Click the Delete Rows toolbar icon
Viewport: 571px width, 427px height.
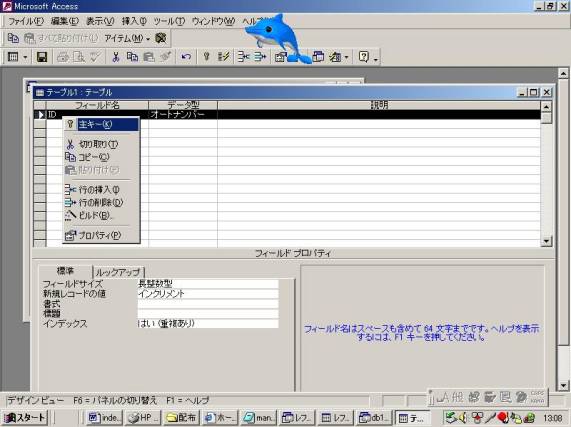pos(260,57)
